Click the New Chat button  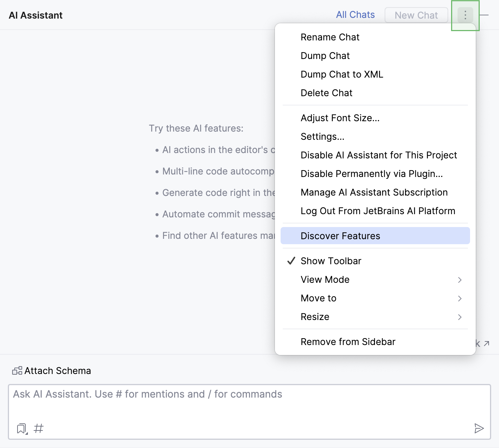pos(416,15)
